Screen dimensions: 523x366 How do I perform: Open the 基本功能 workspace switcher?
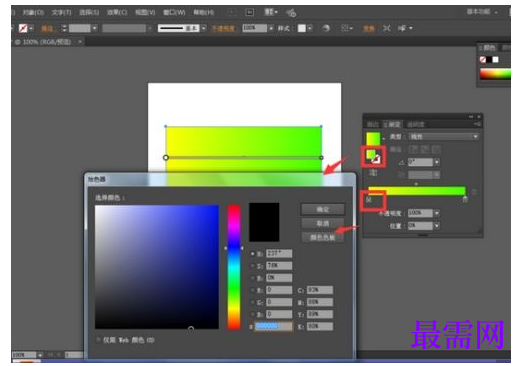481,12
